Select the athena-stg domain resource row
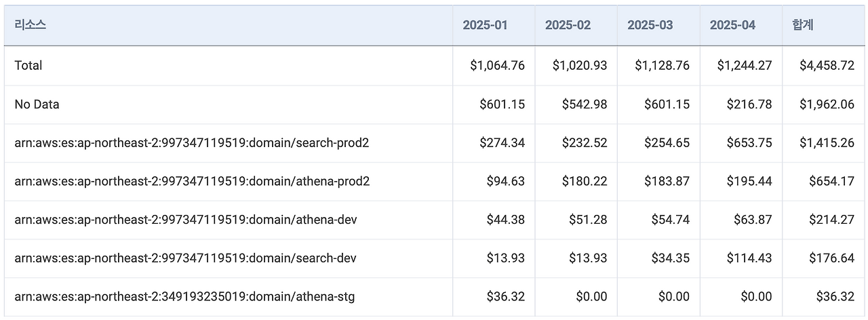The width and height of the screenshot is (868, 320). (x=184, y=297)
